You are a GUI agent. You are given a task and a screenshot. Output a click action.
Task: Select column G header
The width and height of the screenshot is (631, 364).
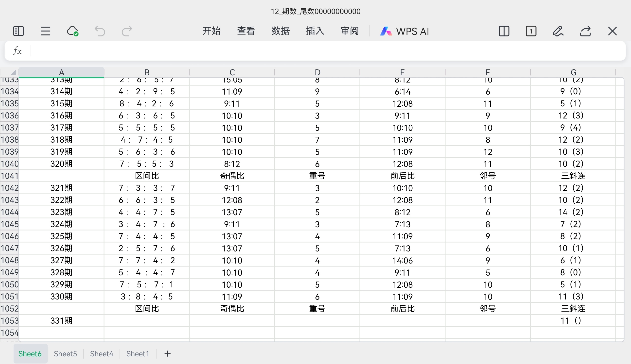pos(573,72)
